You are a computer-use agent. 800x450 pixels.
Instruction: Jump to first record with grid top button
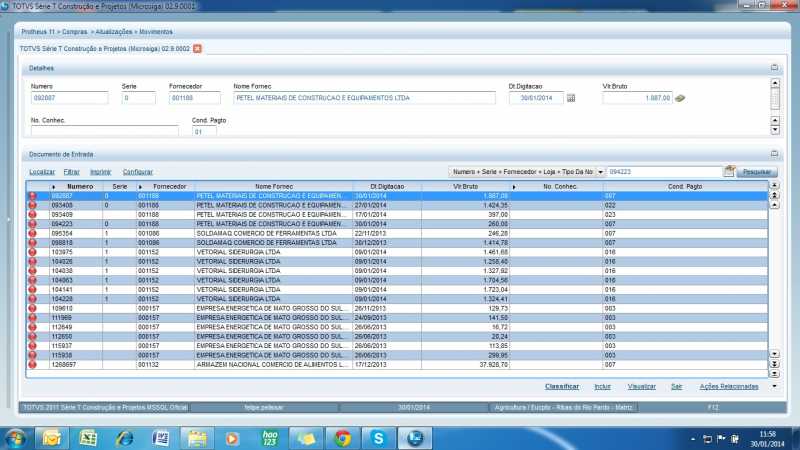(x=774, y=186)
